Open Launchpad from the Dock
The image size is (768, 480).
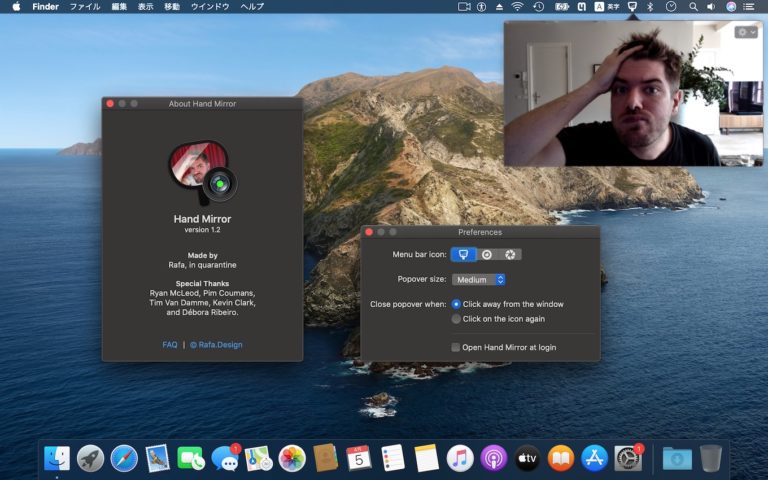coord(91,458)
